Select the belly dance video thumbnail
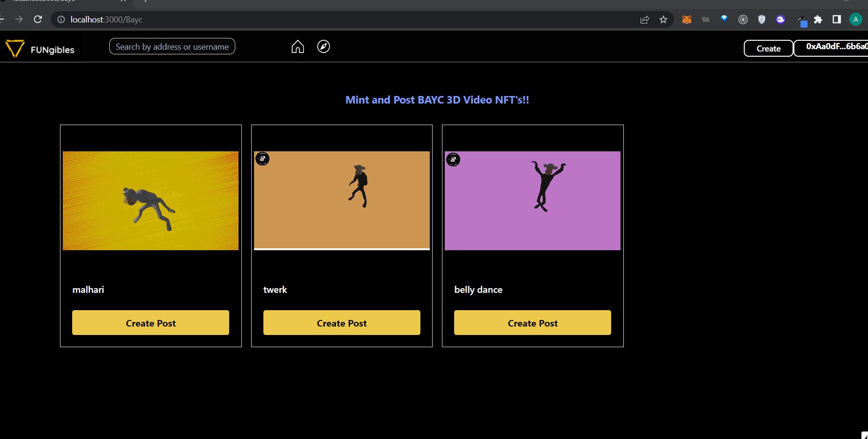Screen dimensions: 868x439 coord(532,201)
